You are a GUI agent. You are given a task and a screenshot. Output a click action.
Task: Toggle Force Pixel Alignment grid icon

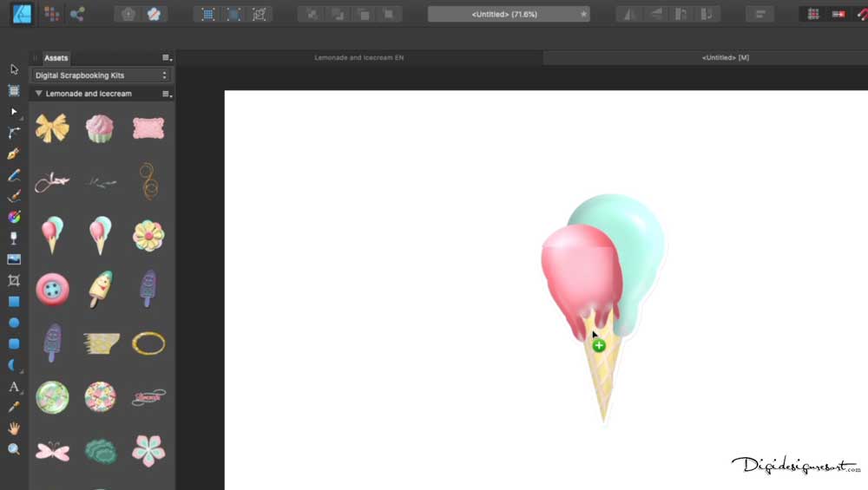coord(813,14)
